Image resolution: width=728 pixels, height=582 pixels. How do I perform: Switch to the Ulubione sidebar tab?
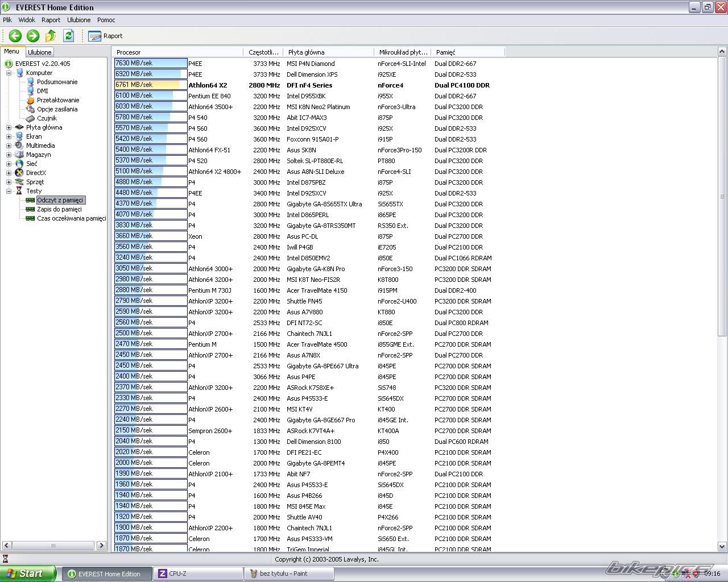point(40,52)
